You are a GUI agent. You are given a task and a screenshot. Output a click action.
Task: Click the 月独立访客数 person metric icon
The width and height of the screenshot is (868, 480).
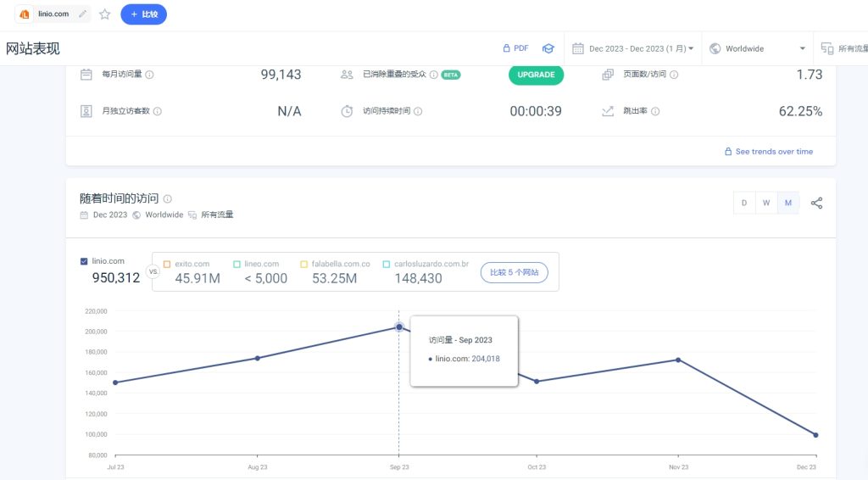click(86, 111)
